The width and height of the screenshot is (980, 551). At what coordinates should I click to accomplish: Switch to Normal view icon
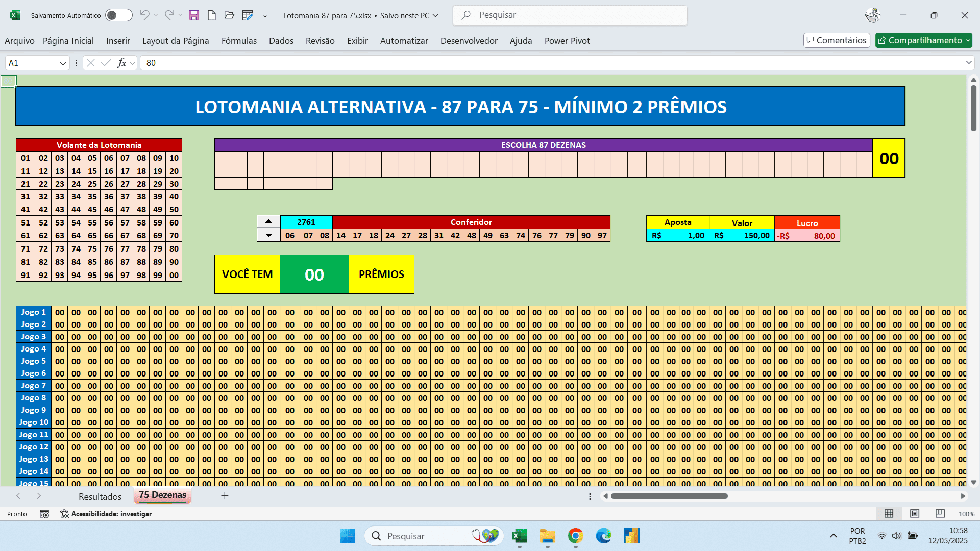(889, 514)
